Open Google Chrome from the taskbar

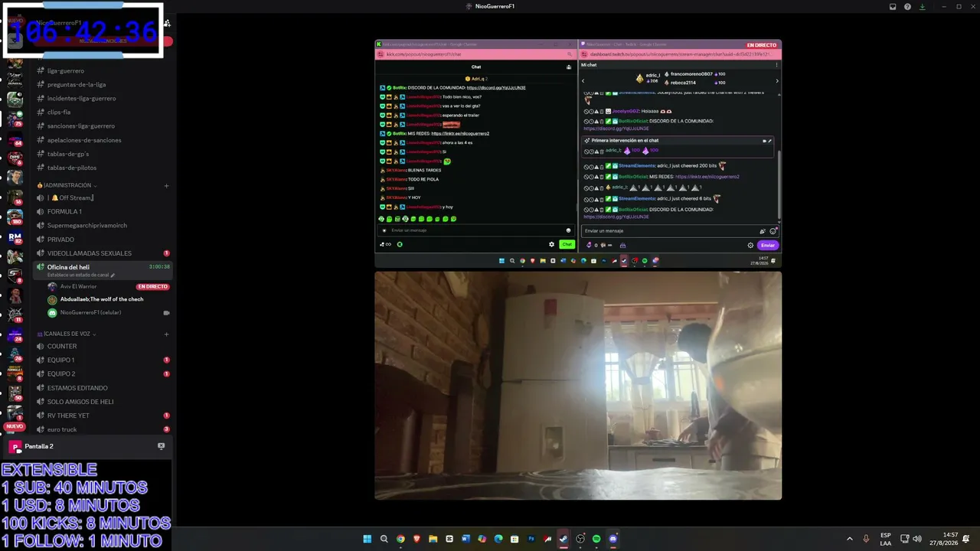[400, 539]
